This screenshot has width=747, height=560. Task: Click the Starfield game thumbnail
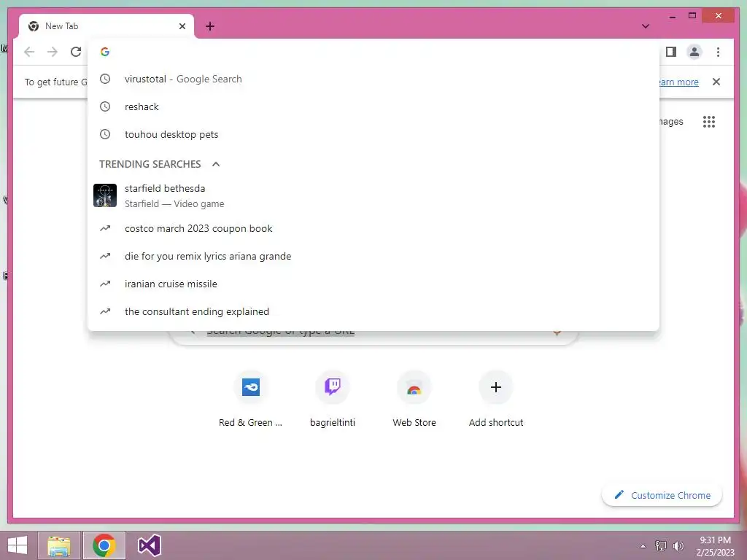pos(105,195)
